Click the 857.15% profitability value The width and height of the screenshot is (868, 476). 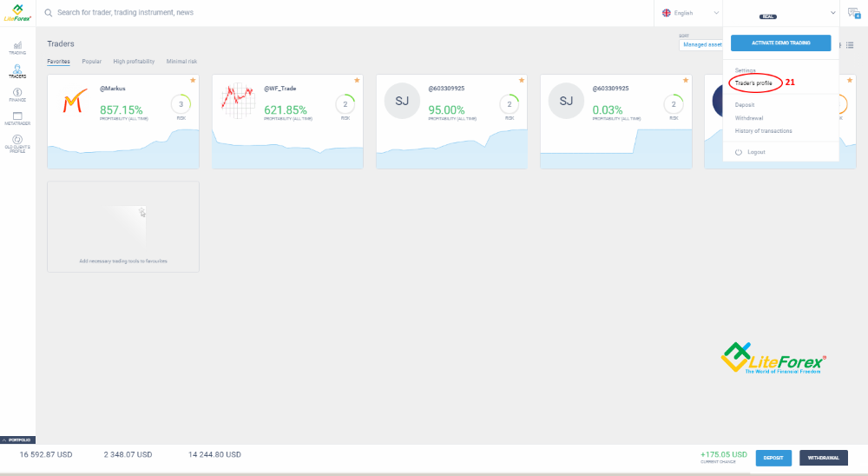coord(122,109)
